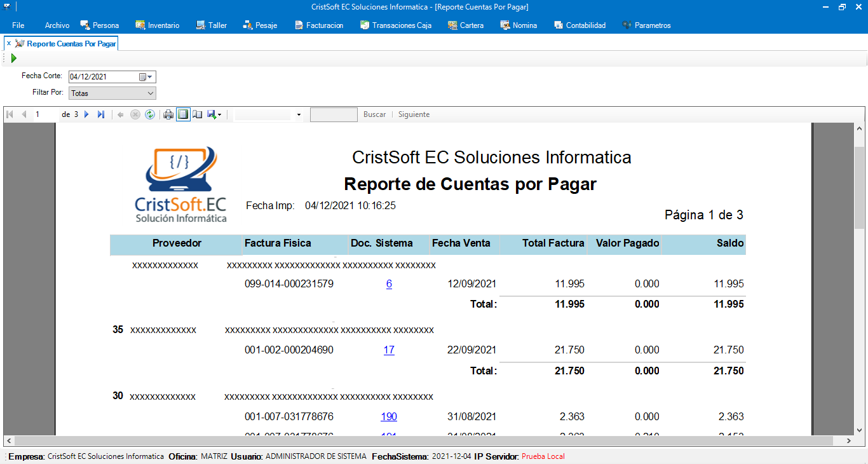Open the Cartera menu

[x=466, y=25]
